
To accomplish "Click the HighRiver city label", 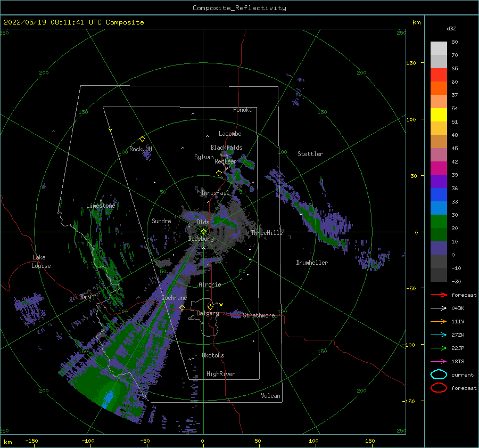I will click(221, 374).
